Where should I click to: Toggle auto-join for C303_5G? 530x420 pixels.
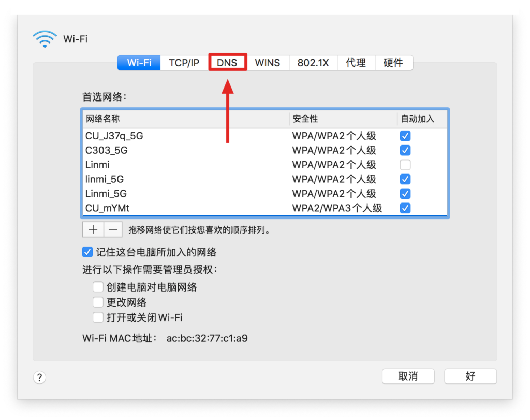[405, 150]
